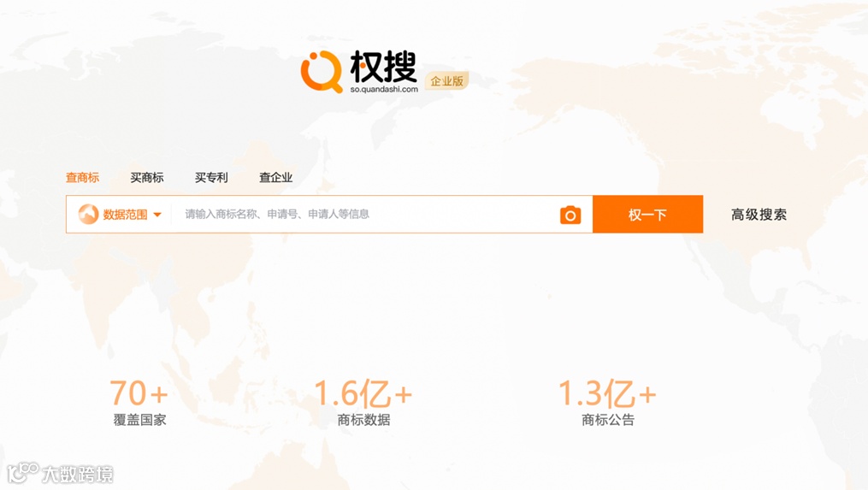This screenshot has height=490, width=868.
Task: Open 高级搜索 advanced search link
Action: [x=759, y=215]
